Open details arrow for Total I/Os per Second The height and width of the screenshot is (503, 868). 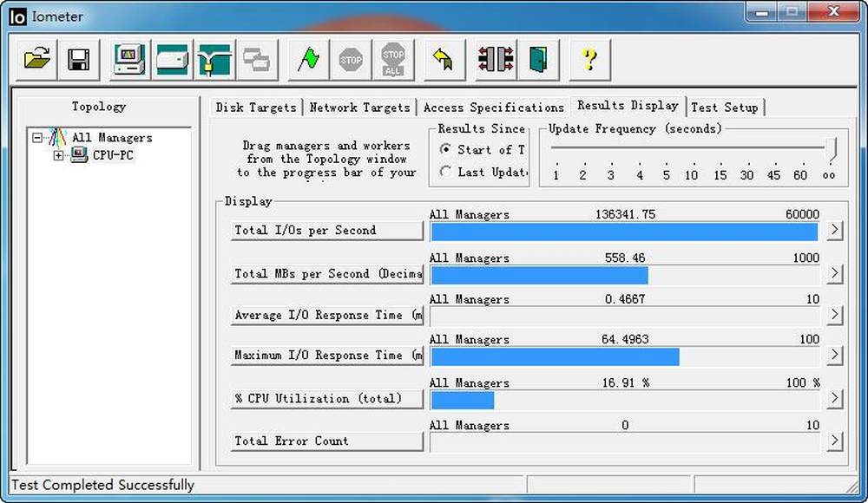point(834,230)
